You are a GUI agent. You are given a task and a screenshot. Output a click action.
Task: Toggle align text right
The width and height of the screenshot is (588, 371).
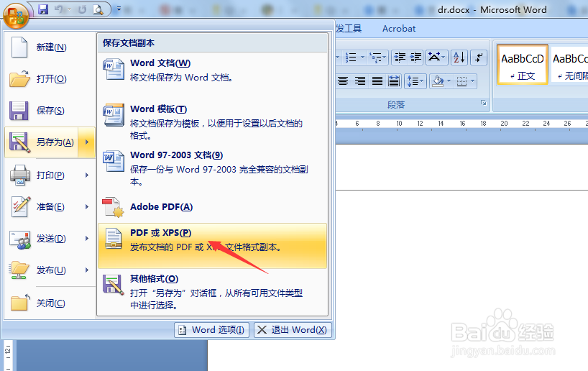tap(360, 81)
